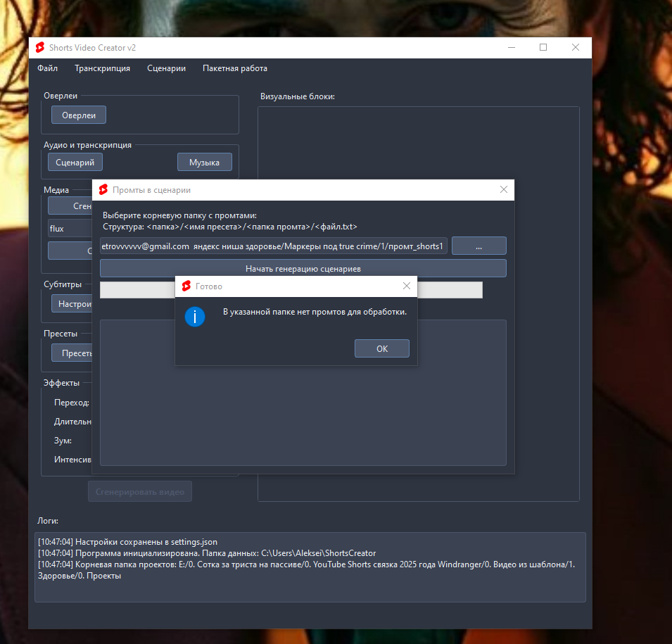Close the Готово message dialog

click(406, 286)
